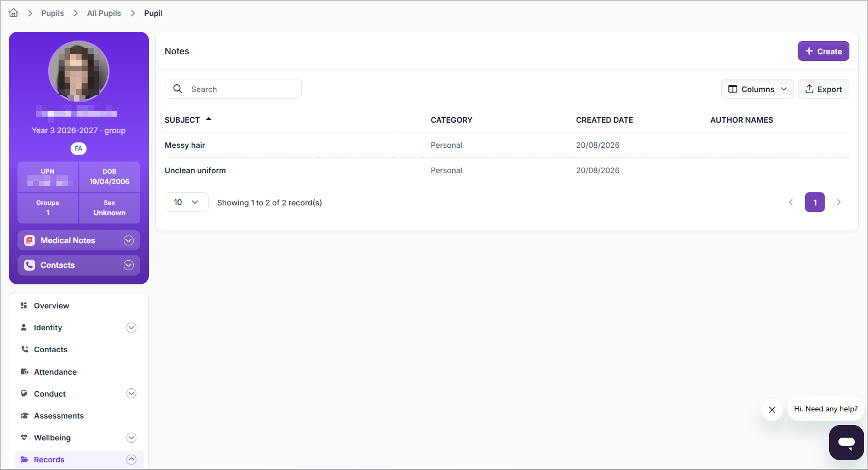The image size is (868, 470).
Task: Create a new note
Action: (x=823, y=51)
